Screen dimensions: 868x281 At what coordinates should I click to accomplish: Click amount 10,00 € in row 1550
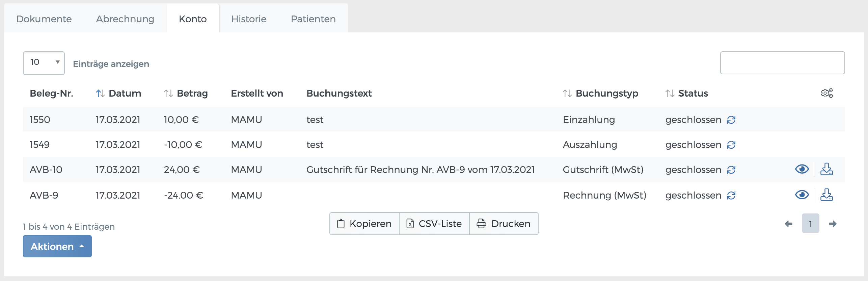point(181,120)
